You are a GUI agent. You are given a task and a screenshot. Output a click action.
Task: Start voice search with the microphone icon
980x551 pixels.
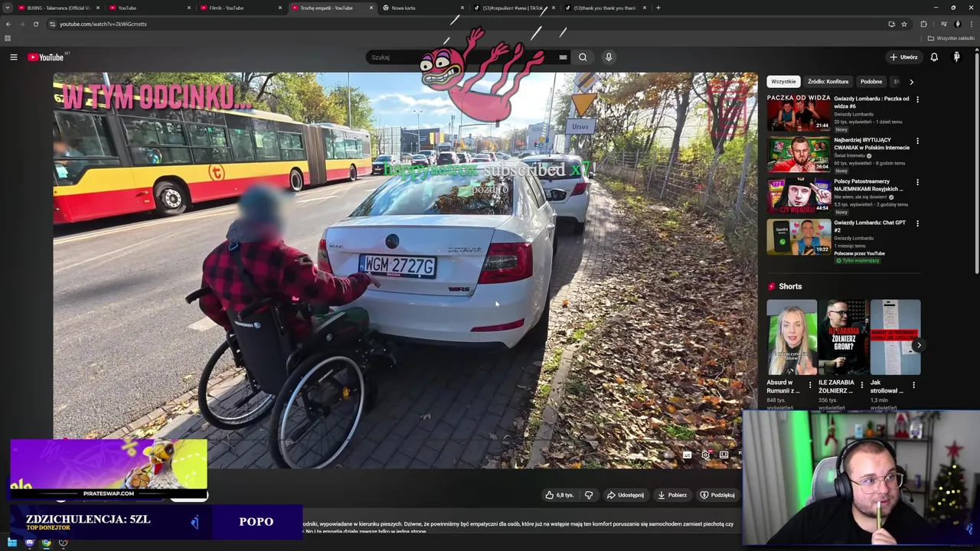pyautogui.click(x=609, y=57)
